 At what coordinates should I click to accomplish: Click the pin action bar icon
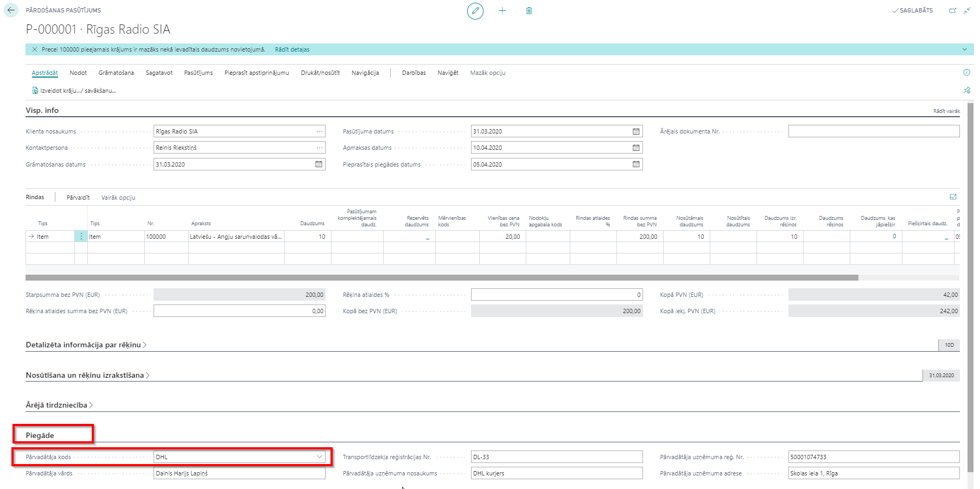tap(966, 90)
